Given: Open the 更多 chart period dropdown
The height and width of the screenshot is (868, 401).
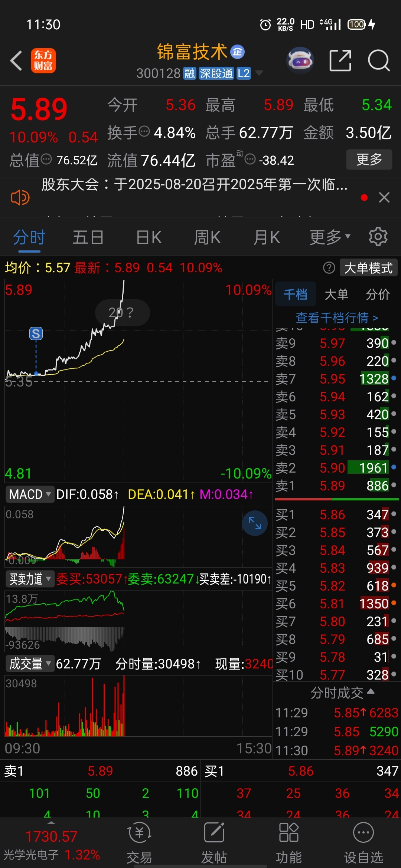Looking at the screenshot, I should coord(330,237).
